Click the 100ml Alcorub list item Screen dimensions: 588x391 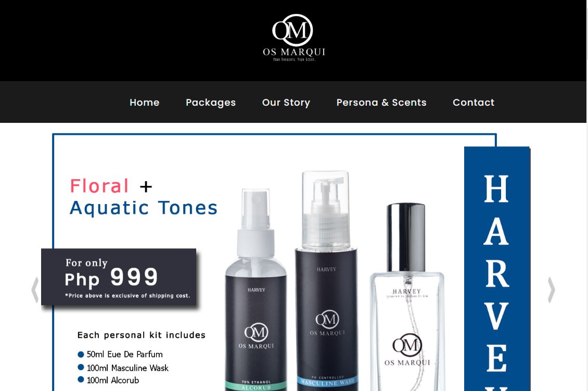point(108,380)
